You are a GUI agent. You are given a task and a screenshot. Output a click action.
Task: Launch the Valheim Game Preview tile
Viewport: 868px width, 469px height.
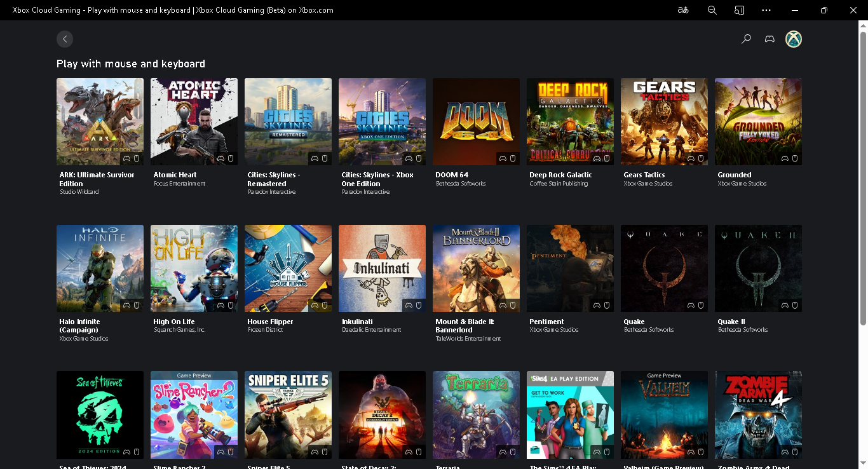click(x=664, y=415)
